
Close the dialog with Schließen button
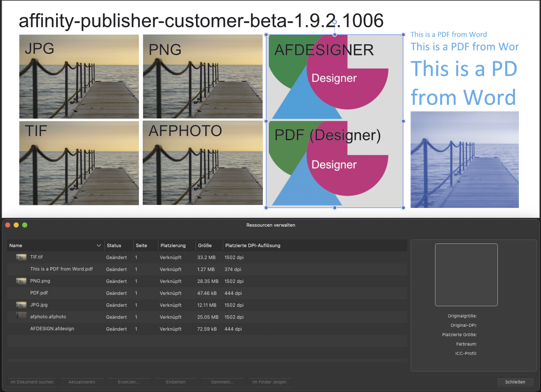[515, 382]
